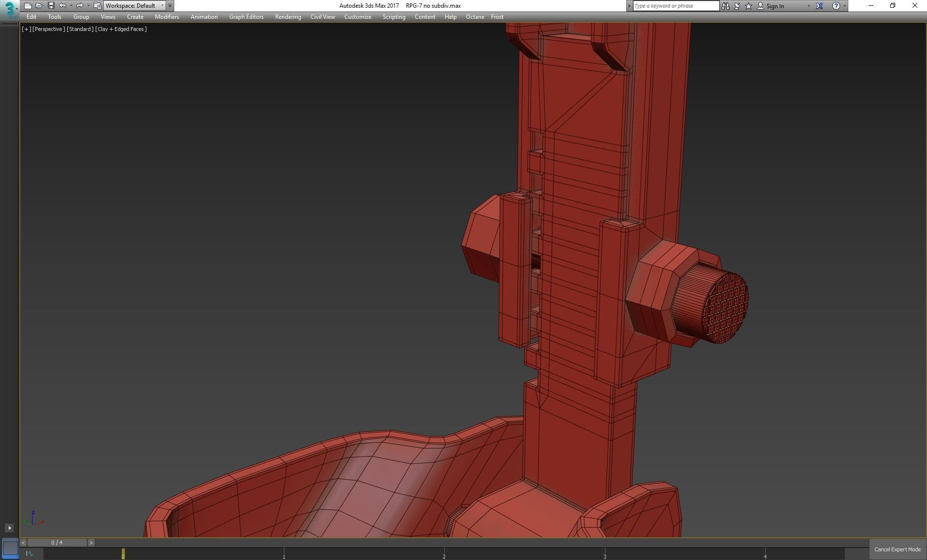The image size is (927, 560).
Task: Open Subscription Center satellite icon
Action: 737,6
